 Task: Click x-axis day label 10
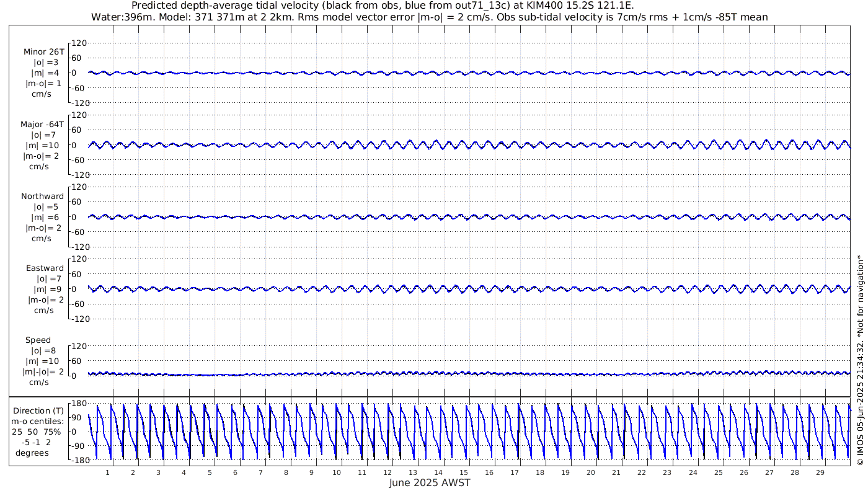(337, 472)
